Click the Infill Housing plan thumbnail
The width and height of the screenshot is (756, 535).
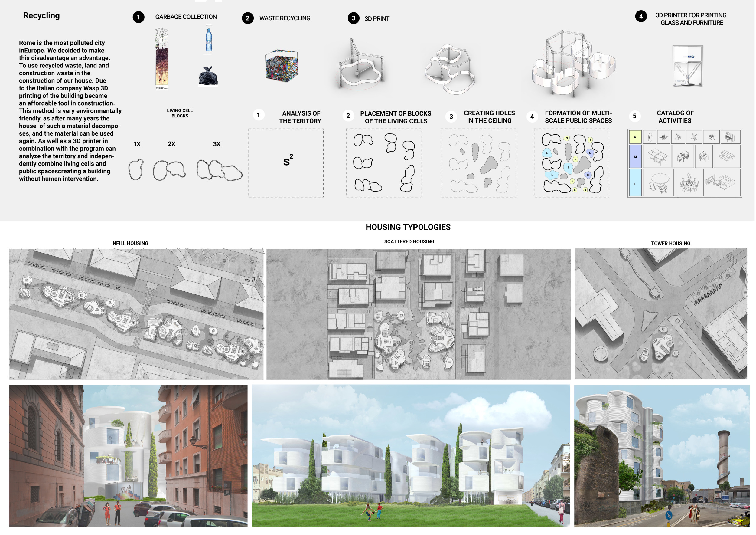(x=137, y=314)
